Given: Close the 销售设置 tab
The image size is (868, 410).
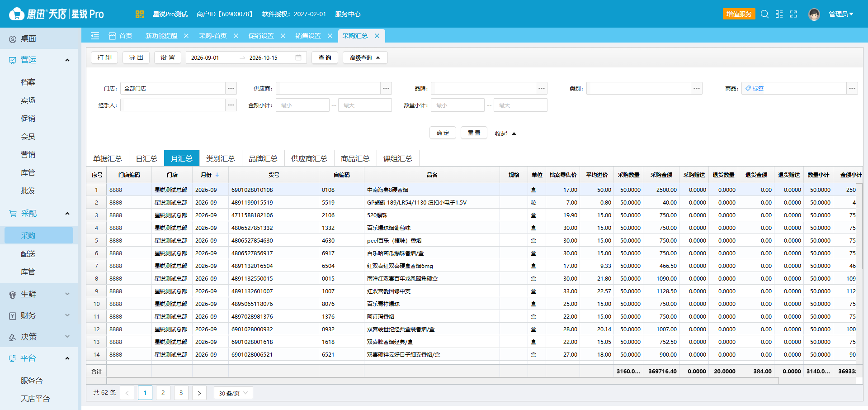Looking at the screenshot, I should (x=330, y=36).
